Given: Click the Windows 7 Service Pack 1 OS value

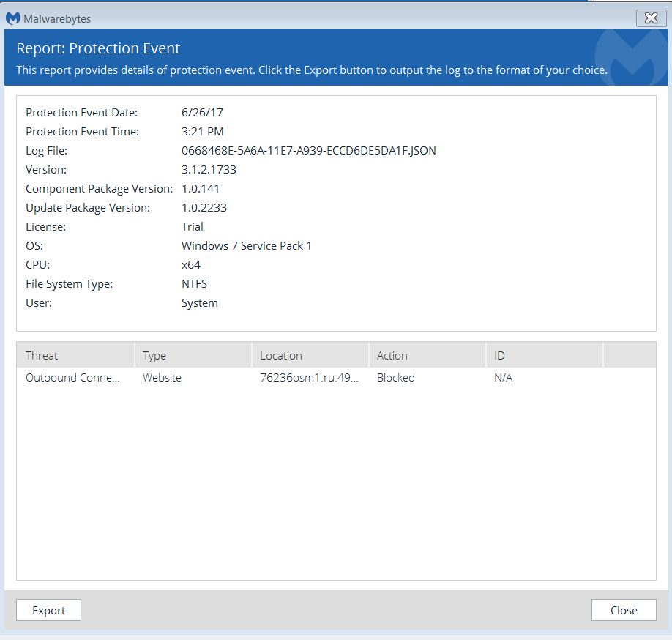Looking at the screenshot, I should coord(246,245).
